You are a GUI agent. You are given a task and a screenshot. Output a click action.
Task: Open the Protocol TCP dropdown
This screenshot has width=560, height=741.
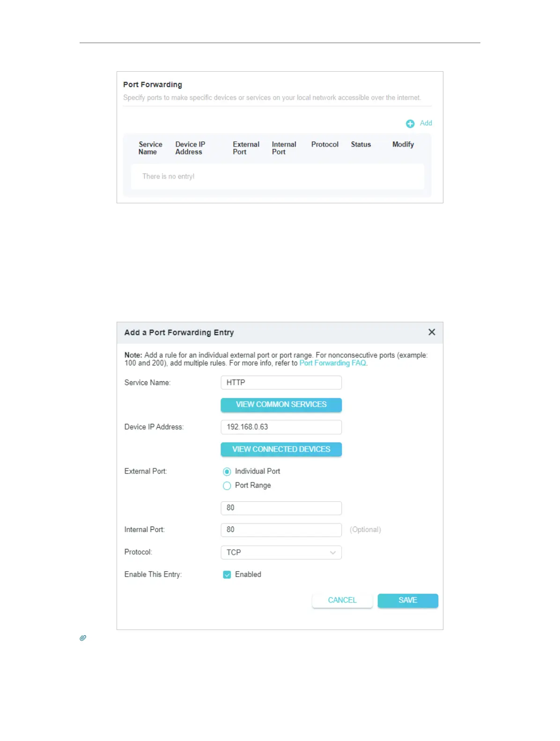pos(281,553)
